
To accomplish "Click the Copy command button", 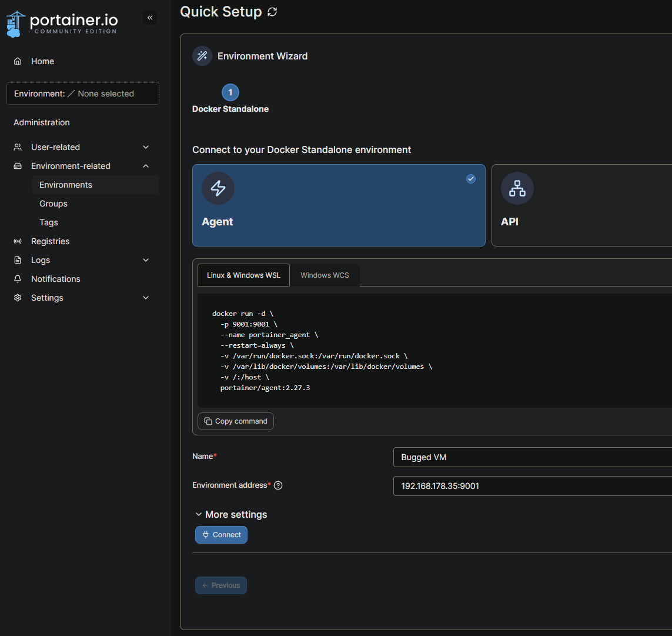I will pos(236,421).
